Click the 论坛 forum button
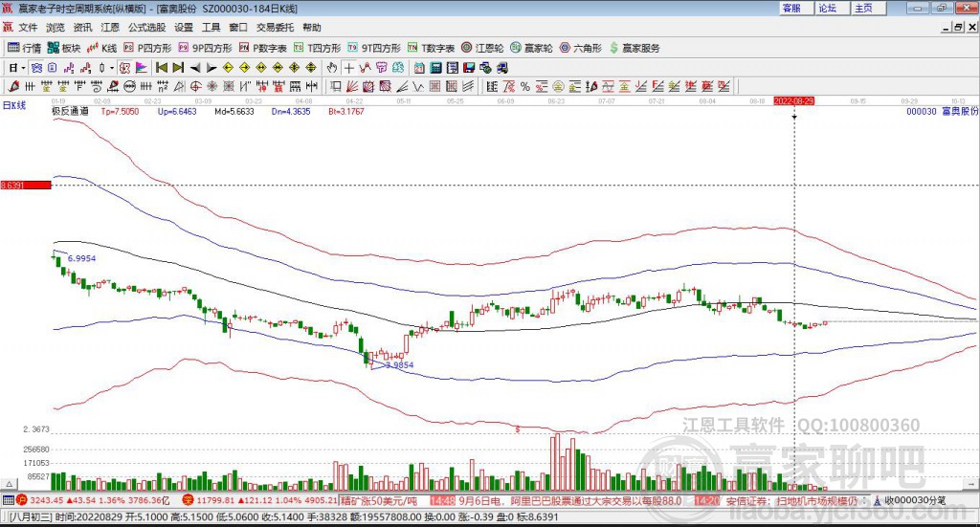Screen dimensions: 980x527 [x=832, y=8]
